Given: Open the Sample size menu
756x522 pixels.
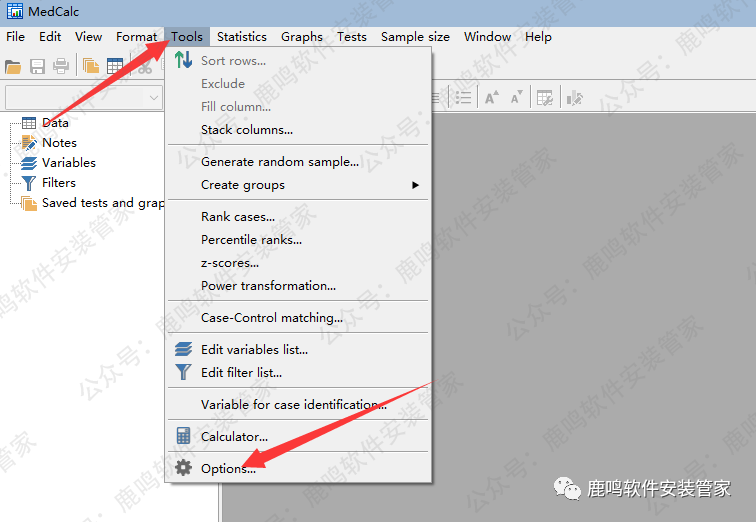Looking at the screenshot, I should (x=415, y=37).
